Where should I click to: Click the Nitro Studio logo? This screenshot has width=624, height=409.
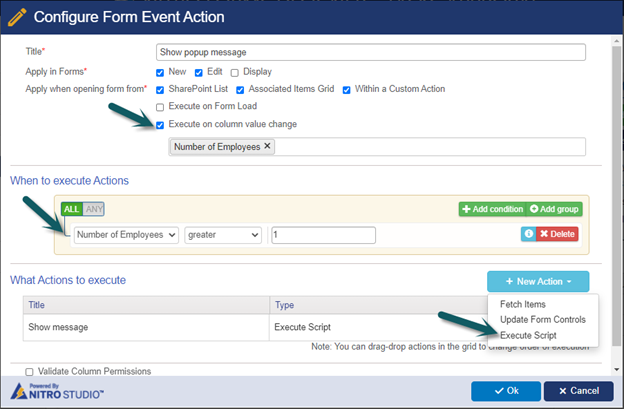click(x=57, y=391)
